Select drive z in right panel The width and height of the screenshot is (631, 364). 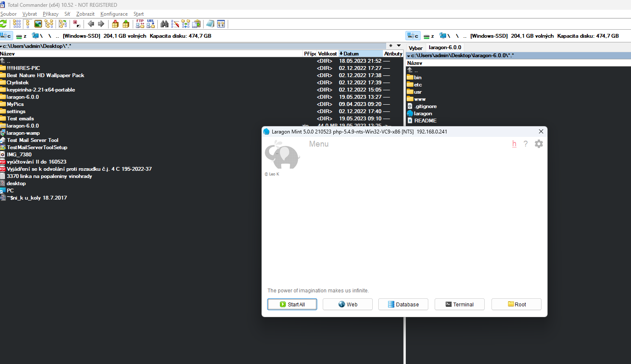(429, 36)
